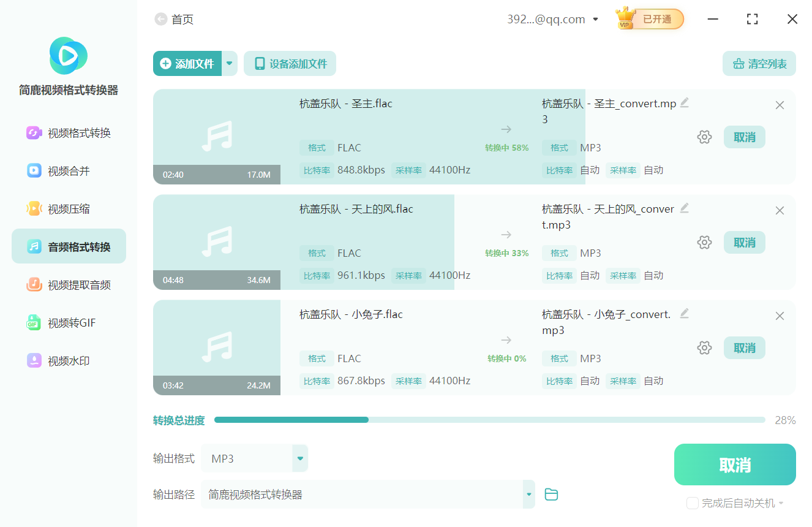This screenshot has width=812, height=527.
Task: Expand the 输出路径 dropdown
Action: 528,494
